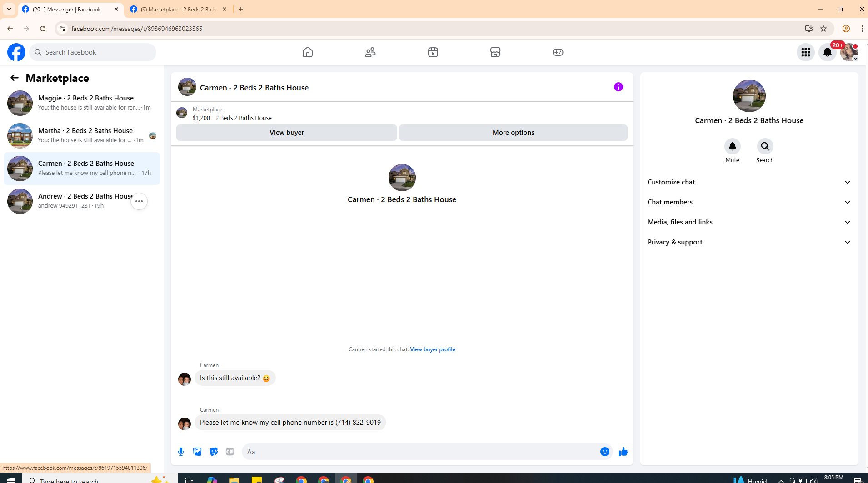This screenshot has width=868, height=483.
Task: Open the Video/Reels icon in top navigation
Action: click(433, 52)
